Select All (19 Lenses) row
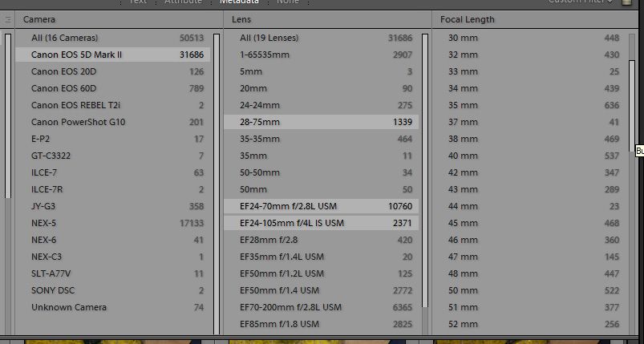The image size is (644, 344). point(321,38)
